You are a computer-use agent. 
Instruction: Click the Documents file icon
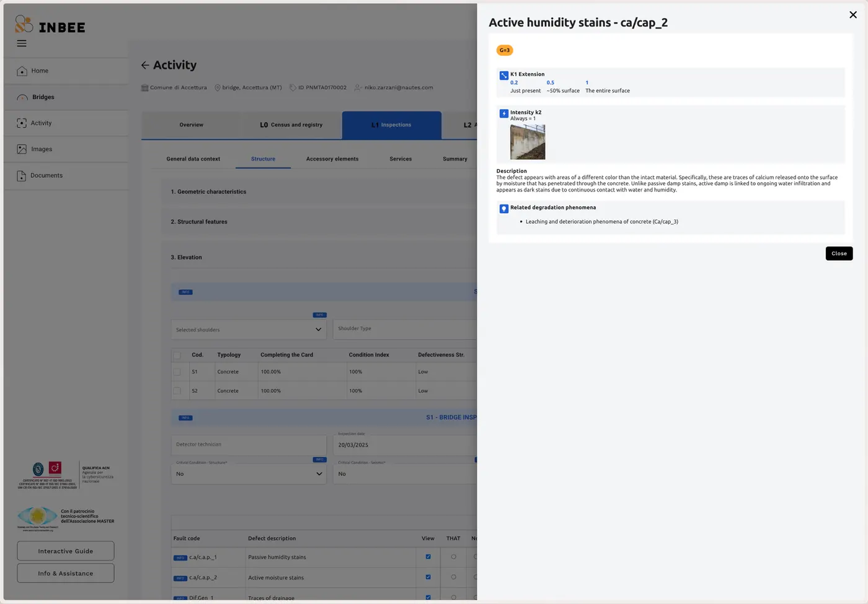tap(22, 175)
